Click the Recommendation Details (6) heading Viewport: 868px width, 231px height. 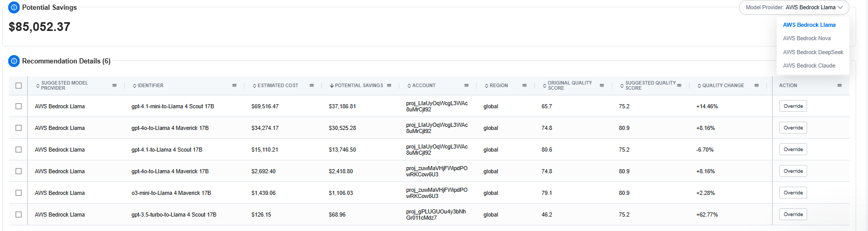pyautogui.click(x=66, y=61)
